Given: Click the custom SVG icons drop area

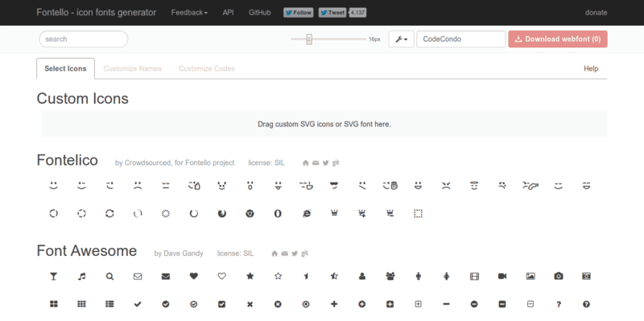Looking at the screenshot, I should point(324,124).
